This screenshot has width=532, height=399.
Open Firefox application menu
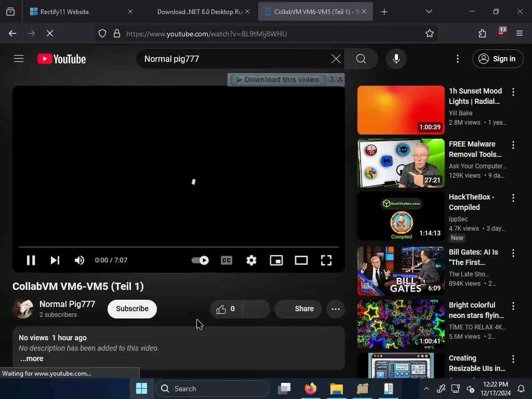click(x=519, y=33)
